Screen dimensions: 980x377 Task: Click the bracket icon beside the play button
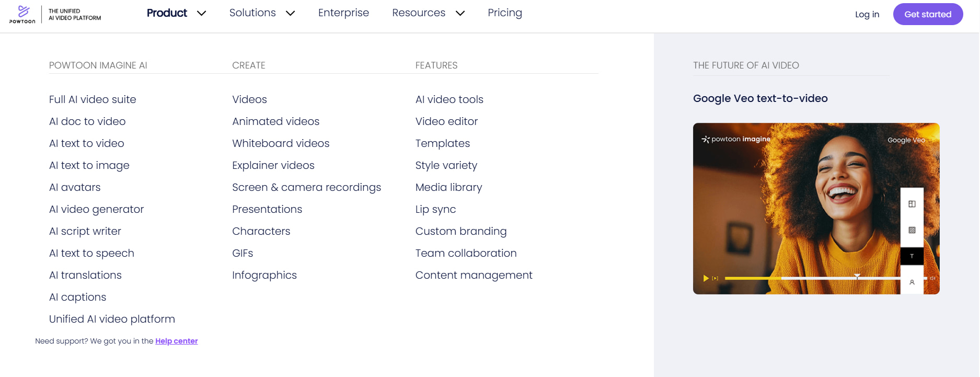pos(716,278)
